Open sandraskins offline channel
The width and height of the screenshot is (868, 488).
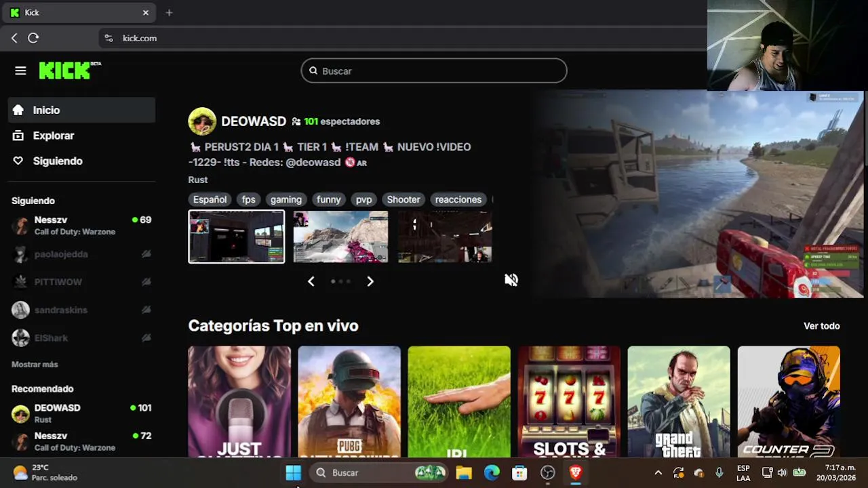tap(81, 310)
